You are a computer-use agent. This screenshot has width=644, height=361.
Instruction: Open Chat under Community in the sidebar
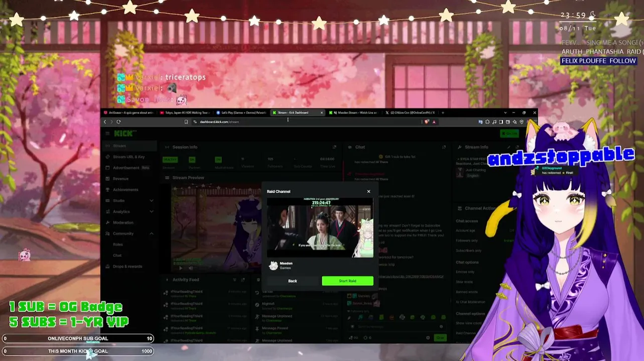[x=117, y=256]
